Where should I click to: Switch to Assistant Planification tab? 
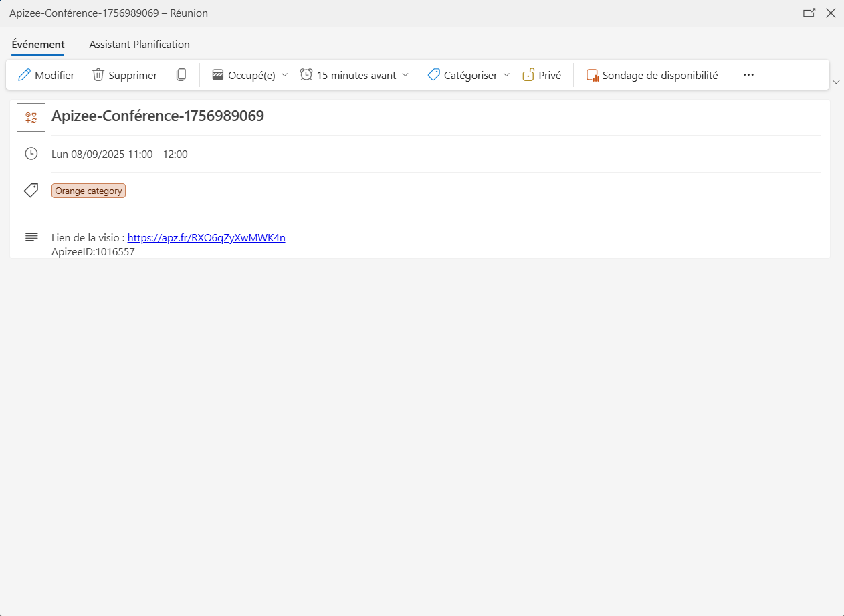point(139,45)
